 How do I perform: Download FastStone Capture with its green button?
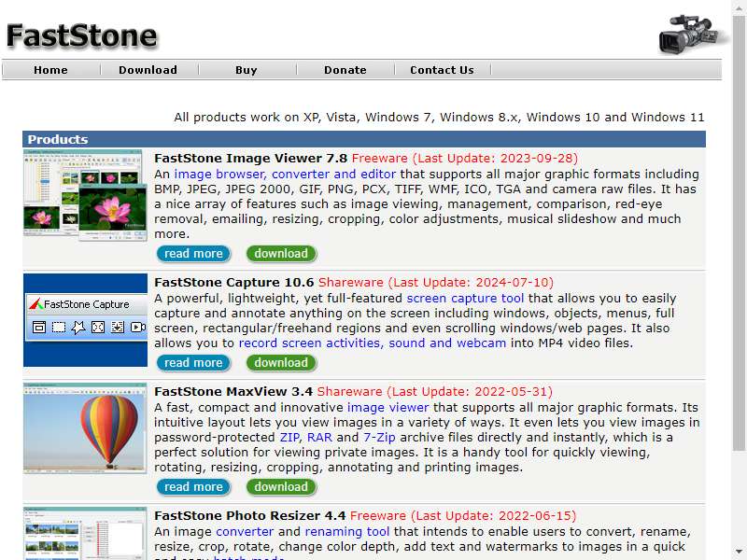[281, 363]
